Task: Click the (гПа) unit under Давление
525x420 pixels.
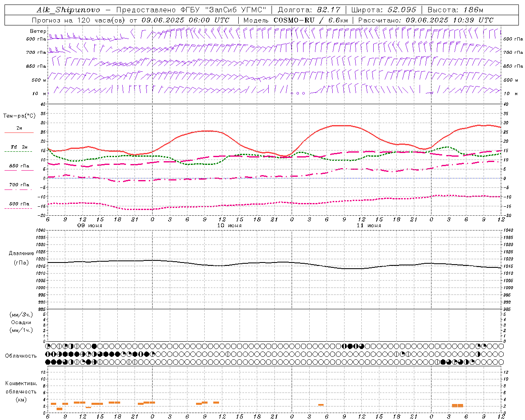Action: point(21,262)
